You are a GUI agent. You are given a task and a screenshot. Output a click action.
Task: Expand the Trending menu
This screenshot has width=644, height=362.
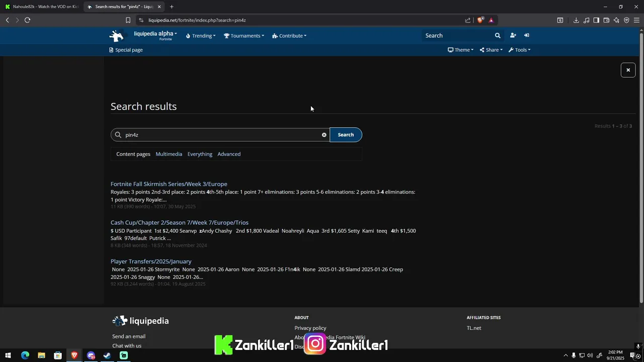(x=201, y=36)
